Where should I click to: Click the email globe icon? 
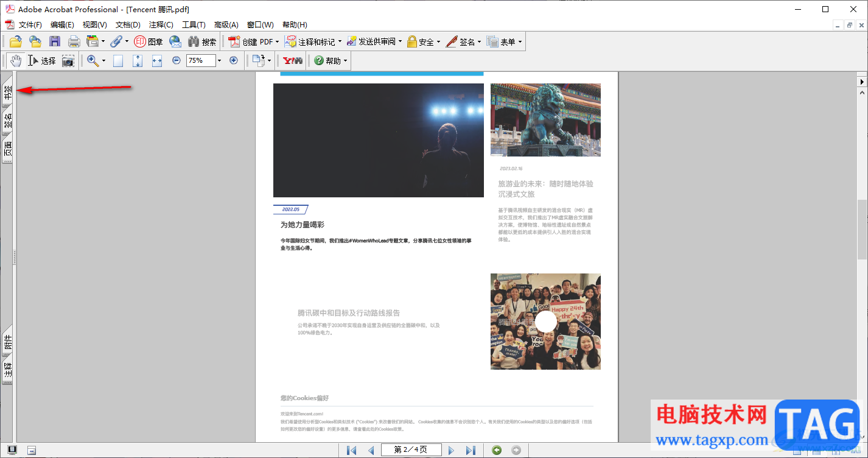175,41
